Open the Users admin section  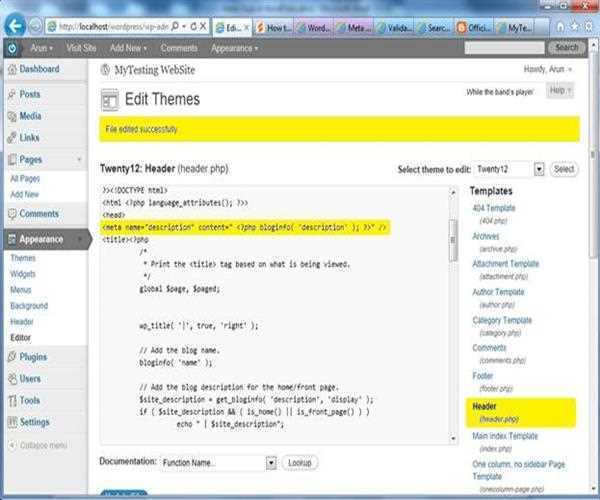point(30,379)
